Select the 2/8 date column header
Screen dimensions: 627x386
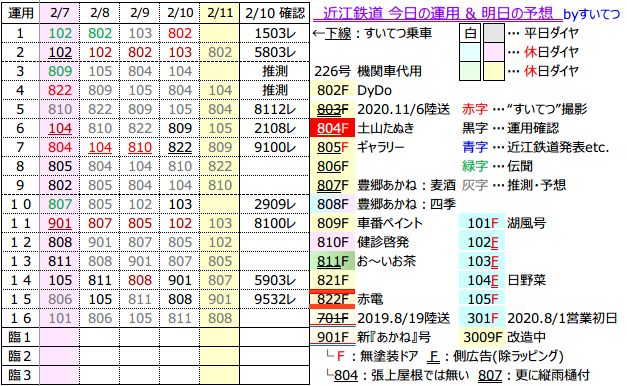100,13
